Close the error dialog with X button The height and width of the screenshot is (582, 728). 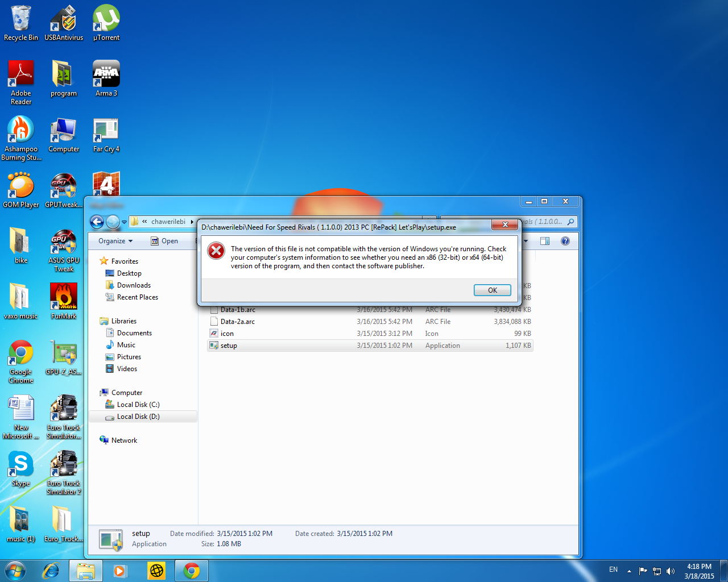click(x=505, y=225)
